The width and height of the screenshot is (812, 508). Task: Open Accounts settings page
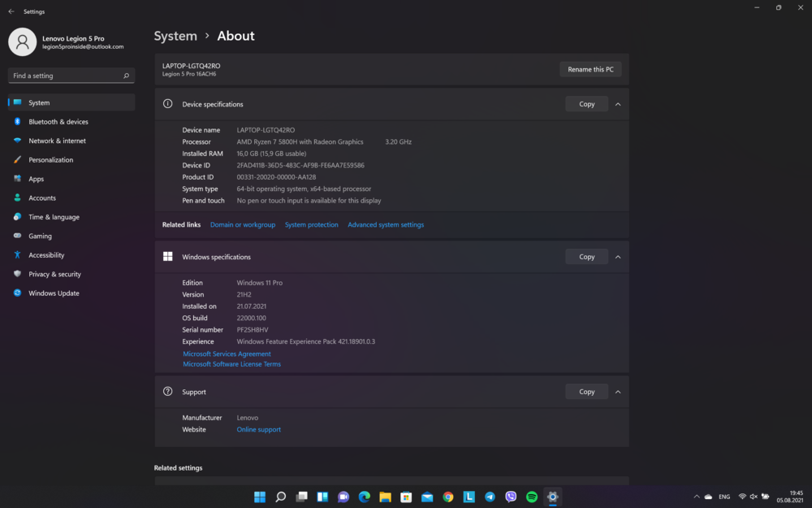click(71, 198)
